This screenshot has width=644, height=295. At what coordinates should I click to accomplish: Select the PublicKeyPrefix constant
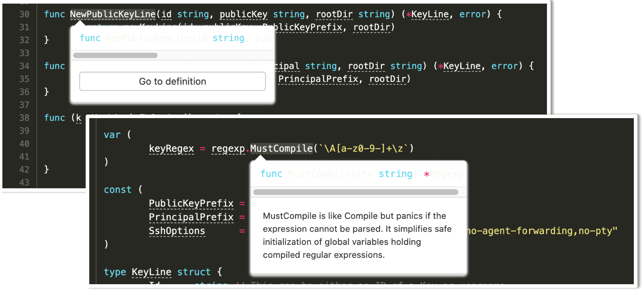(191, 203)
